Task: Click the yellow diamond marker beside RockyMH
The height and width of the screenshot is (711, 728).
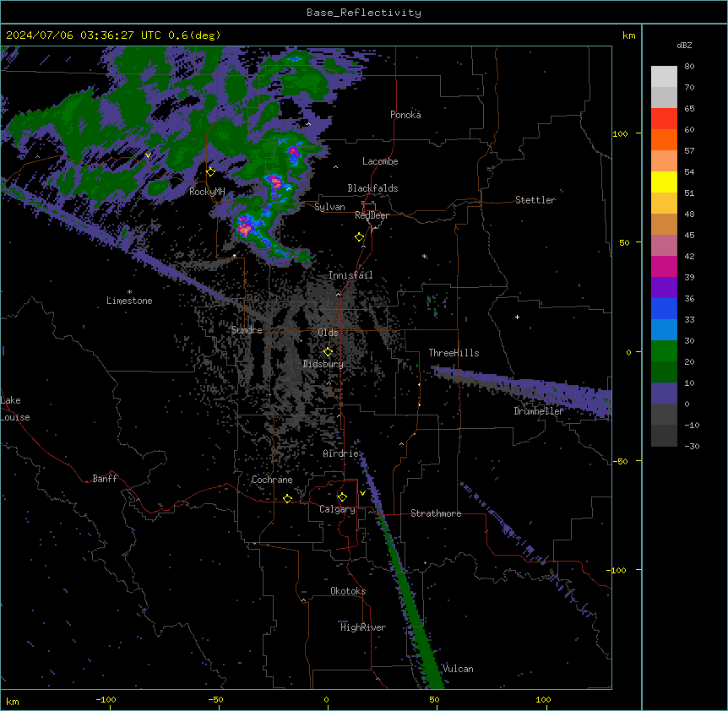Action: point(211,172)
